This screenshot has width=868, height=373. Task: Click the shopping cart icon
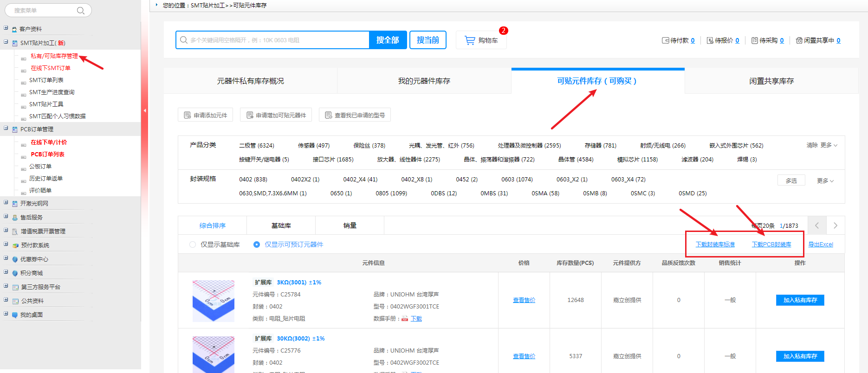pos(470,40)
